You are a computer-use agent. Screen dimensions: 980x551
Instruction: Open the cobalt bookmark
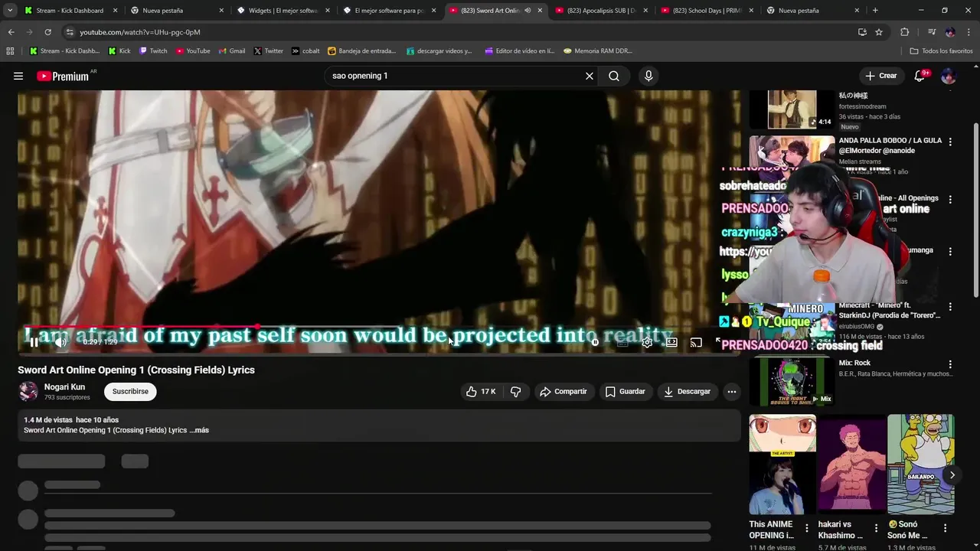305,51
